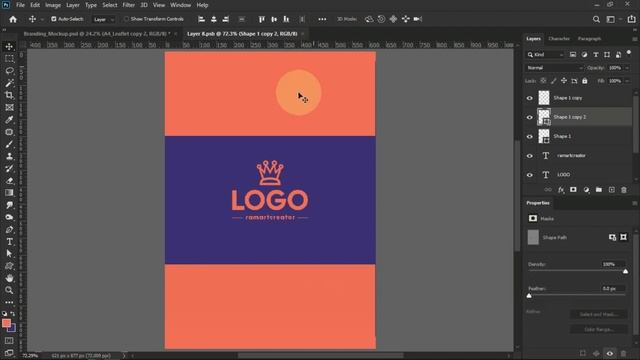
Task: Add a layer mask icon
Action: [573, 190]
